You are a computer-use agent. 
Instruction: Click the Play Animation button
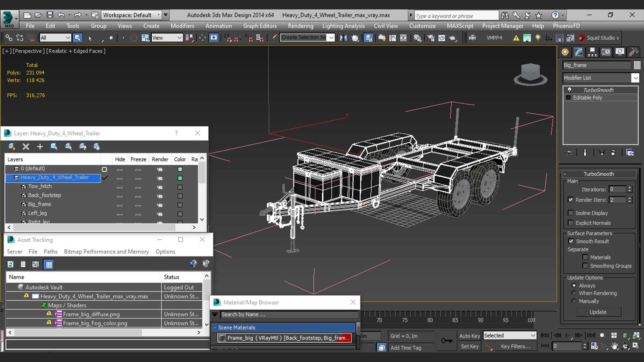[x=568, y=336]
